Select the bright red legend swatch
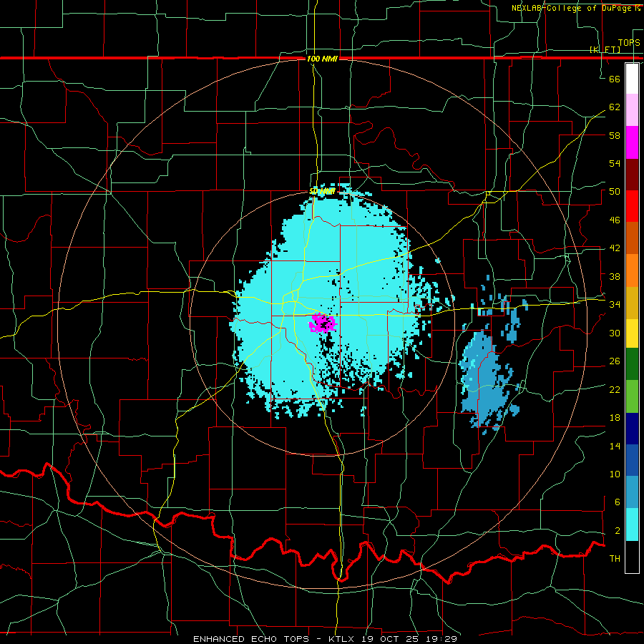The image size is (644, 644). tap(632, 206)
